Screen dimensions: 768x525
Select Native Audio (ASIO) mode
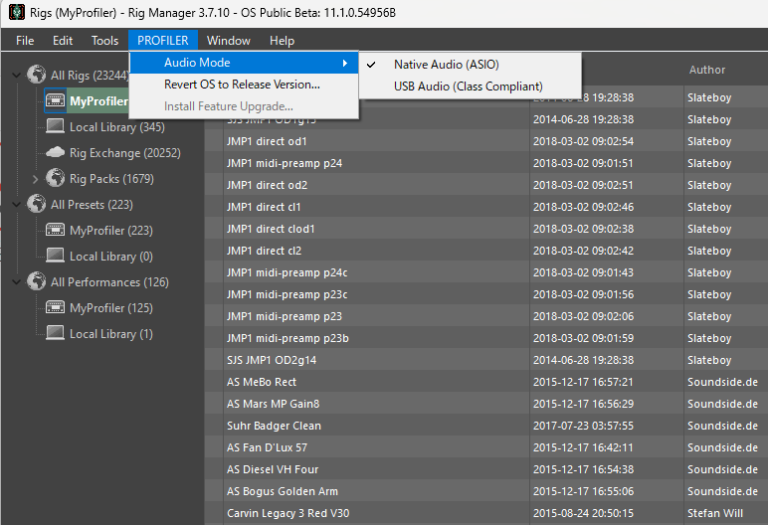[446, 64]
